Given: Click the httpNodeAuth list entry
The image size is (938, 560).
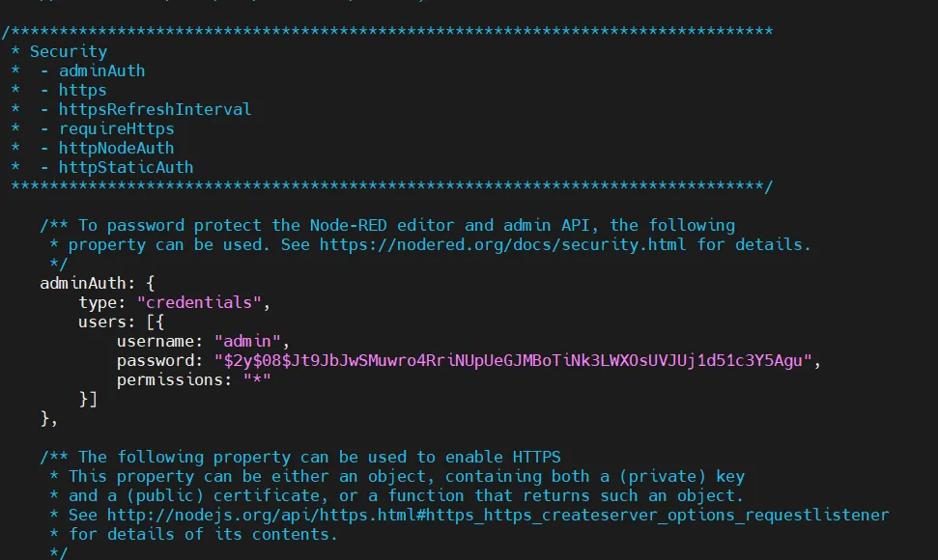Looking at the screenshot, I should click(116, 148).
